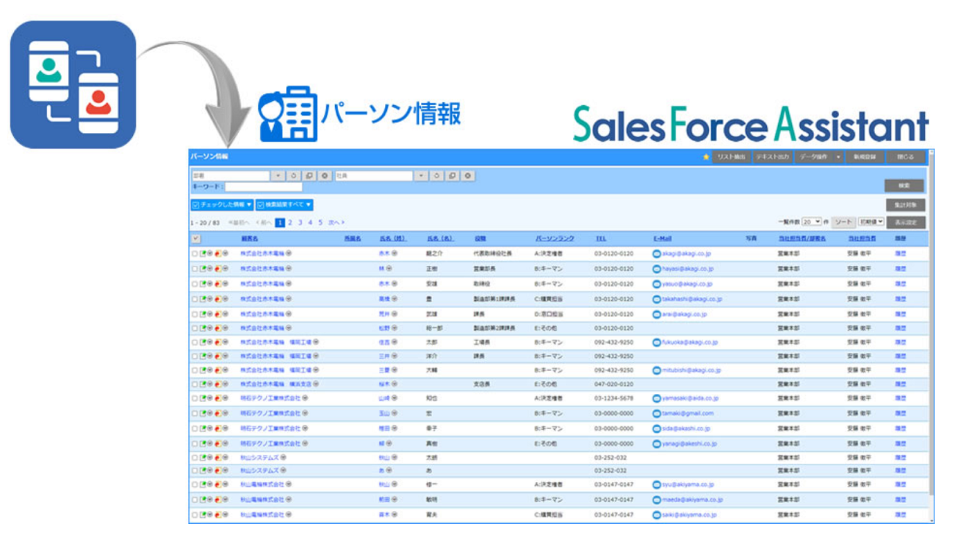
Task: Click red icon in tamaki@gmail.com row
Action: pos(218,413)
